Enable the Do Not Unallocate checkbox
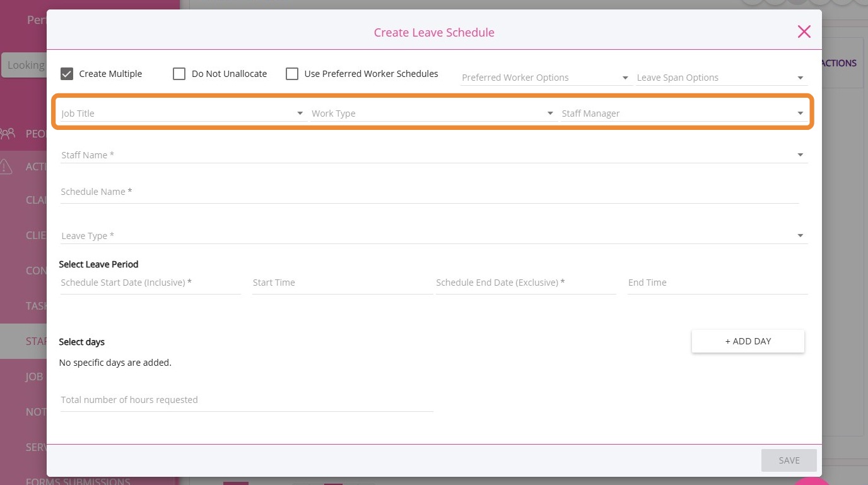 point(179,74)
